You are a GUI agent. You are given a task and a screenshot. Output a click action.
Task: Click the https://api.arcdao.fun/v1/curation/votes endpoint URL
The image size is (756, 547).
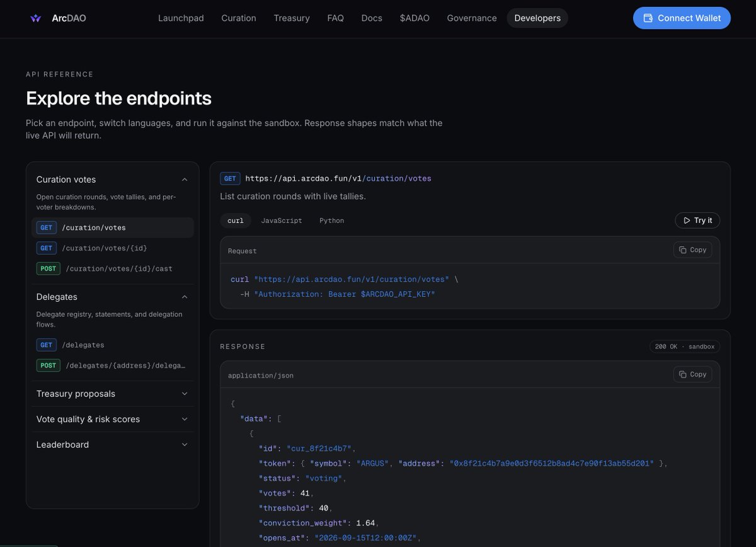[338, 179]
